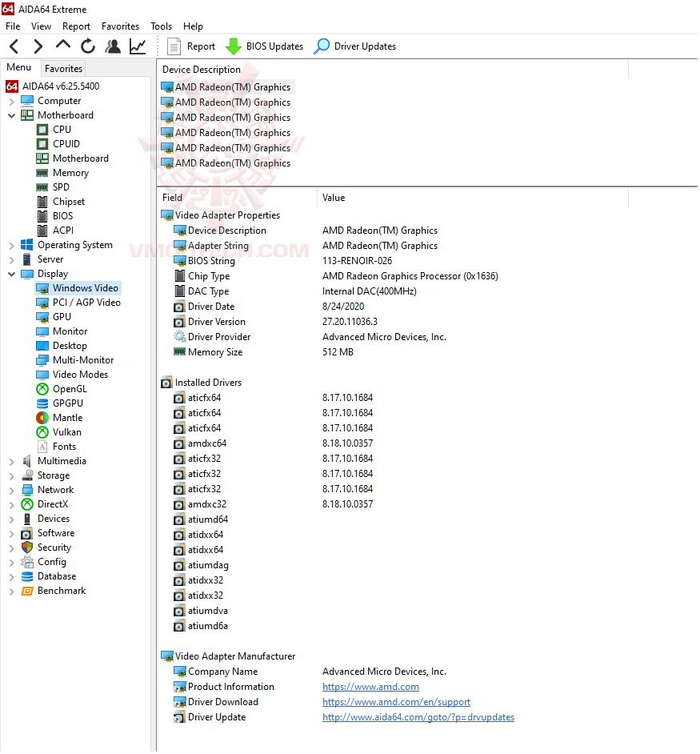This screenshot has height=754, width=700.
Task: Go forward with the right arrow toolbar icon
Action: pos(38,46)
